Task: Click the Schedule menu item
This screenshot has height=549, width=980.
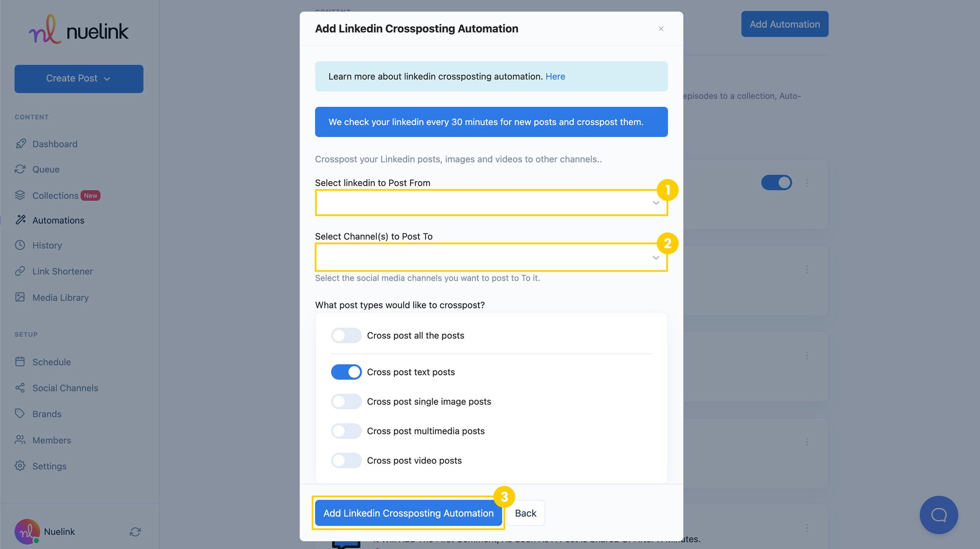Action: click(x=51, y=362)
